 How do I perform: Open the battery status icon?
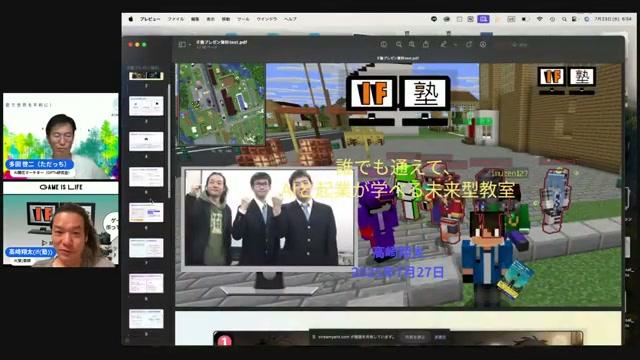(525, 19)
